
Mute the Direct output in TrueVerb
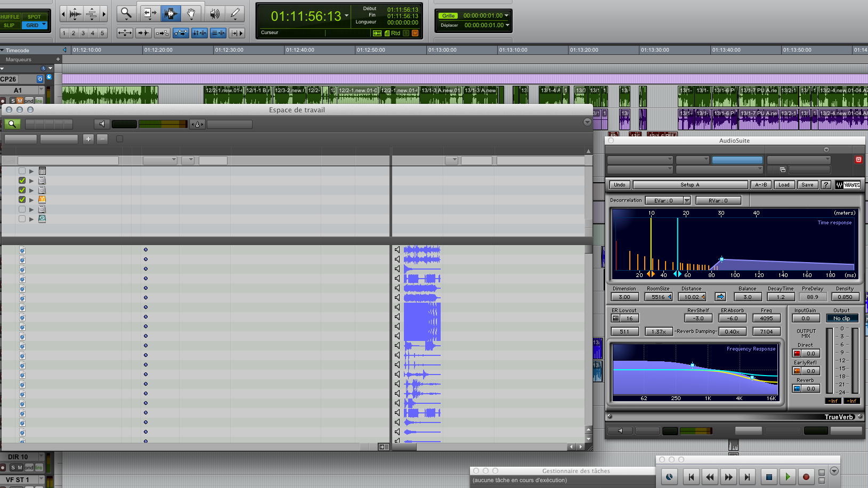tap(797, 353)
